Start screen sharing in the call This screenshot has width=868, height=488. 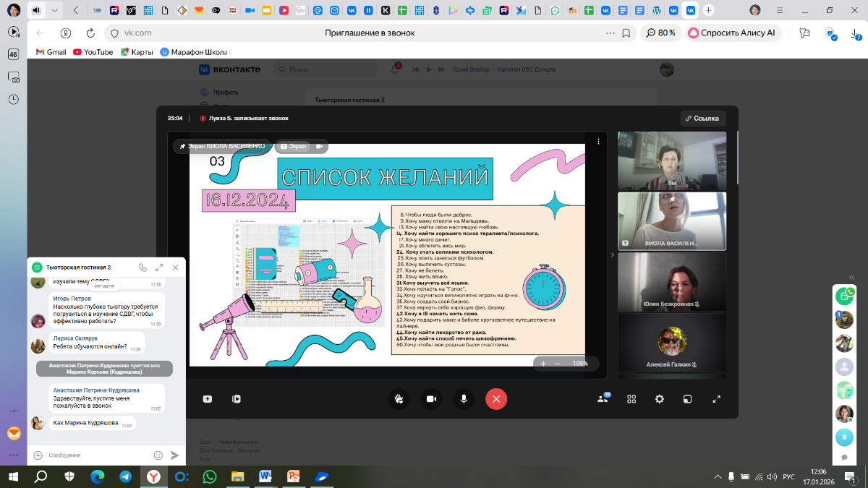(208, 398)
